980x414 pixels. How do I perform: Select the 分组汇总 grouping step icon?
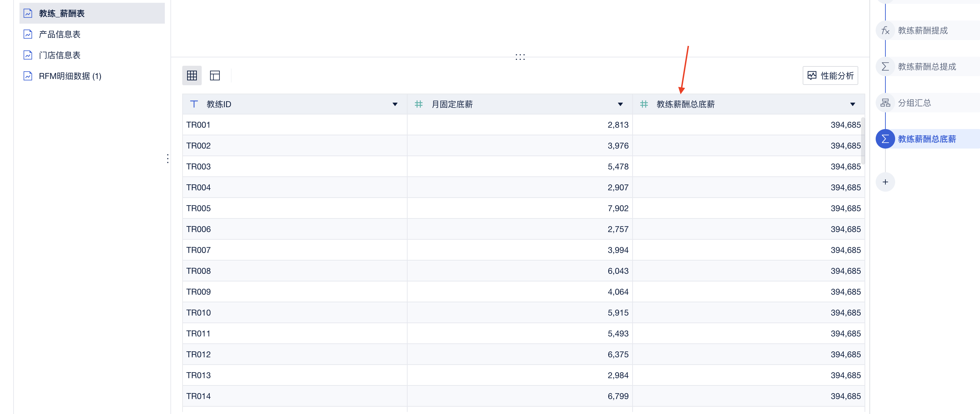point(885,103)
